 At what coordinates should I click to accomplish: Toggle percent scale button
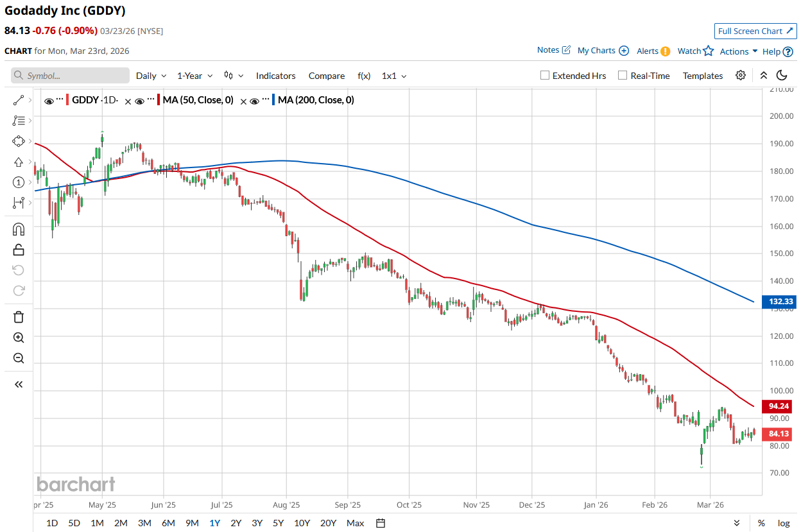(x=761, y=523)
